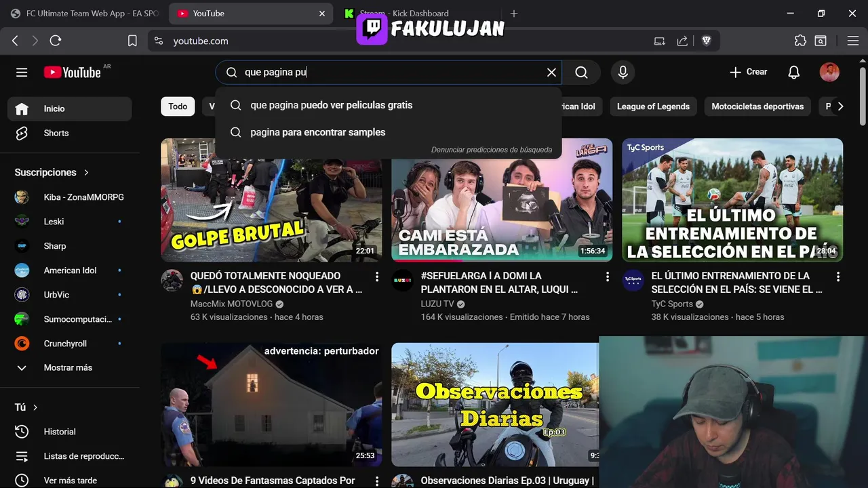Screen dimensions: 868x488
Task: Open the LUZU TV channel avatar
Action: point(402,280)
